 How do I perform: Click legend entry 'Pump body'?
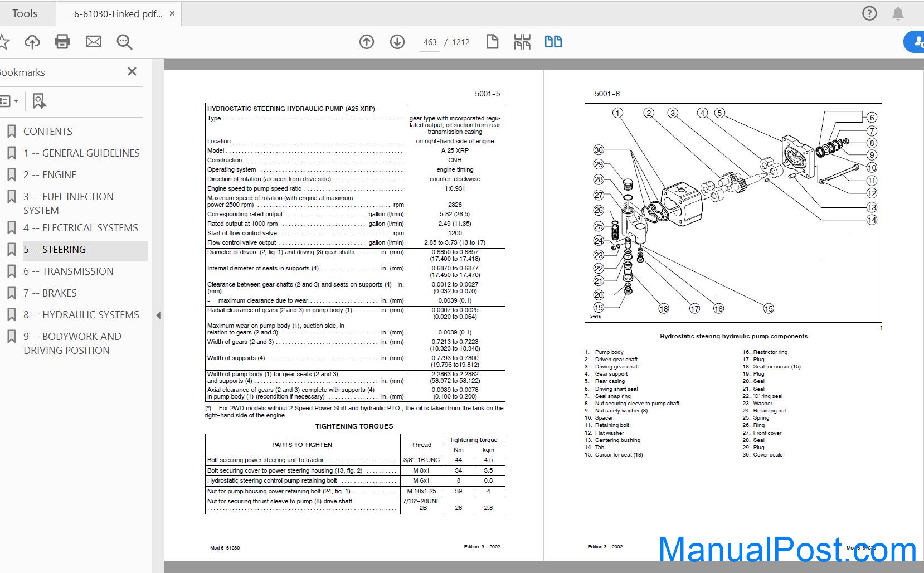pyautogui.click(x=609, y=352)
